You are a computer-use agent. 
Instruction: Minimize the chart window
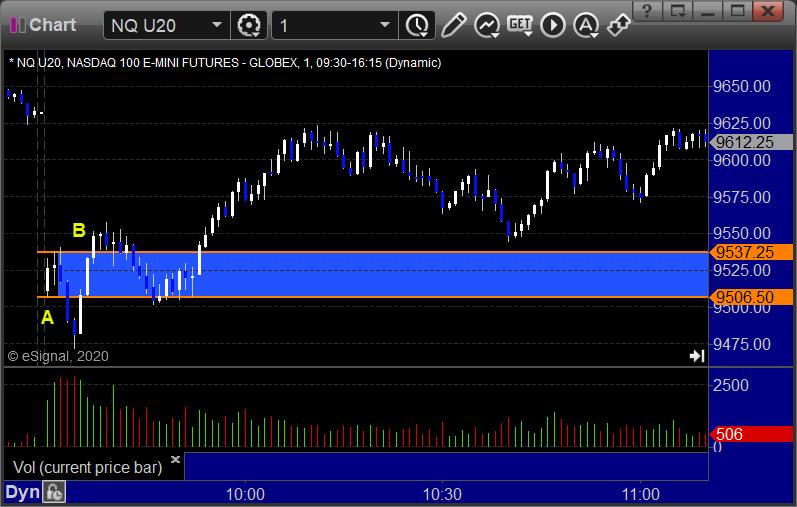tap(708, 10)
